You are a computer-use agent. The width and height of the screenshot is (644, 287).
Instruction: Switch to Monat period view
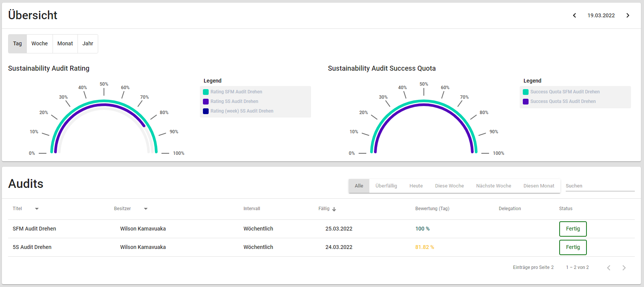pos(65,43)
